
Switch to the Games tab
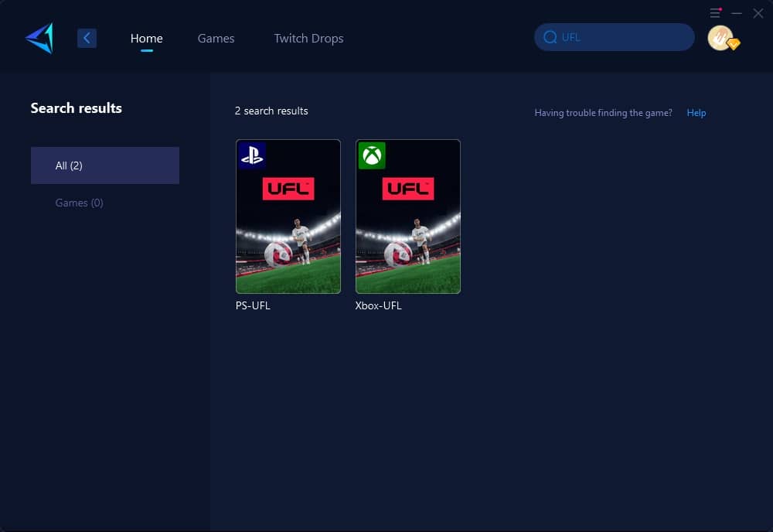(x=216, y=38)
